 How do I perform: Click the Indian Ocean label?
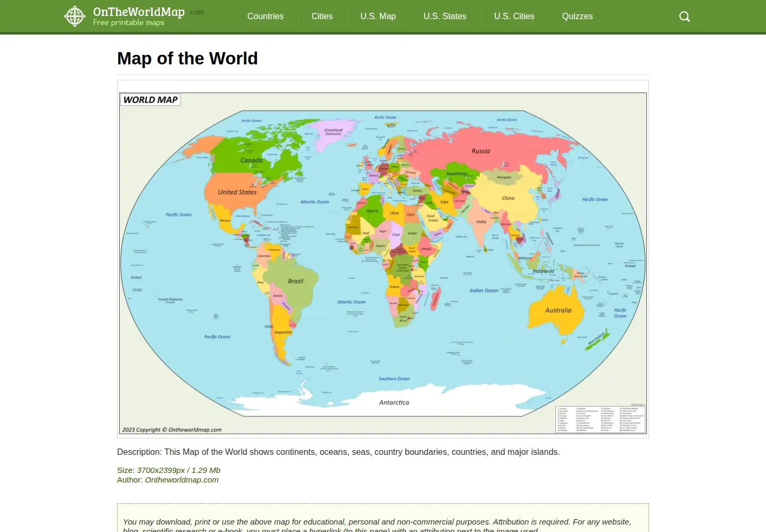tap(484, 290)
